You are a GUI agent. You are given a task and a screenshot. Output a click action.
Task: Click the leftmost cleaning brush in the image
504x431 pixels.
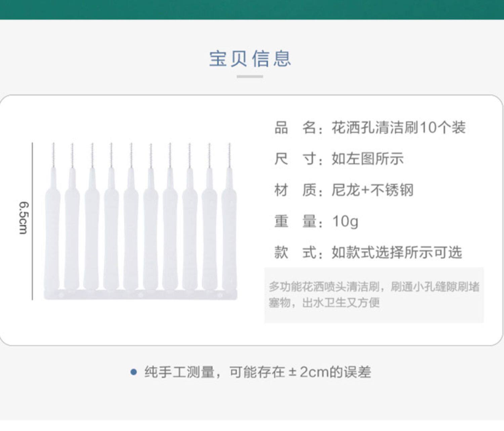pyautogui.click(x=53, y=229)
